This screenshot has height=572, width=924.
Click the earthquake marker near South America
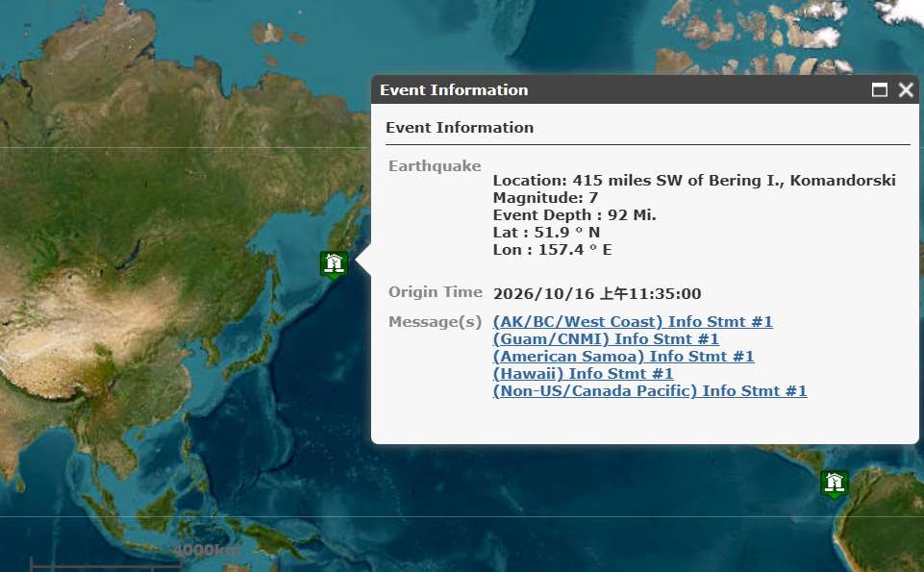(835, 484)
